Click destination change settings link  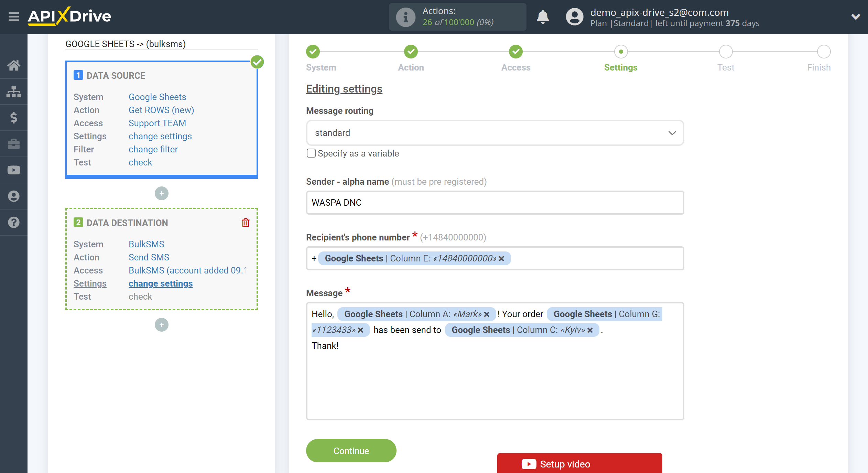(161, 283)
